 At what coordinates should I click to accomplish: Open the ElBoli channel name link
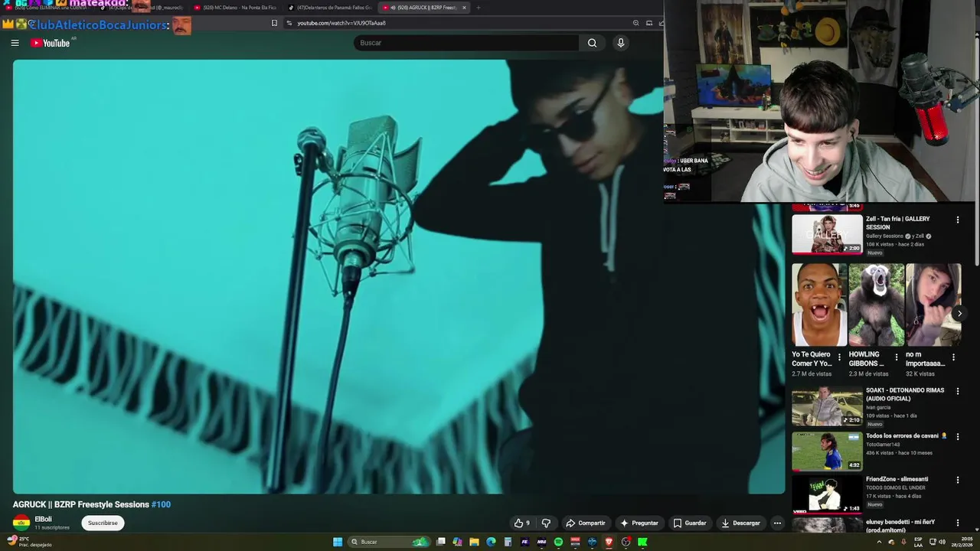43,519
